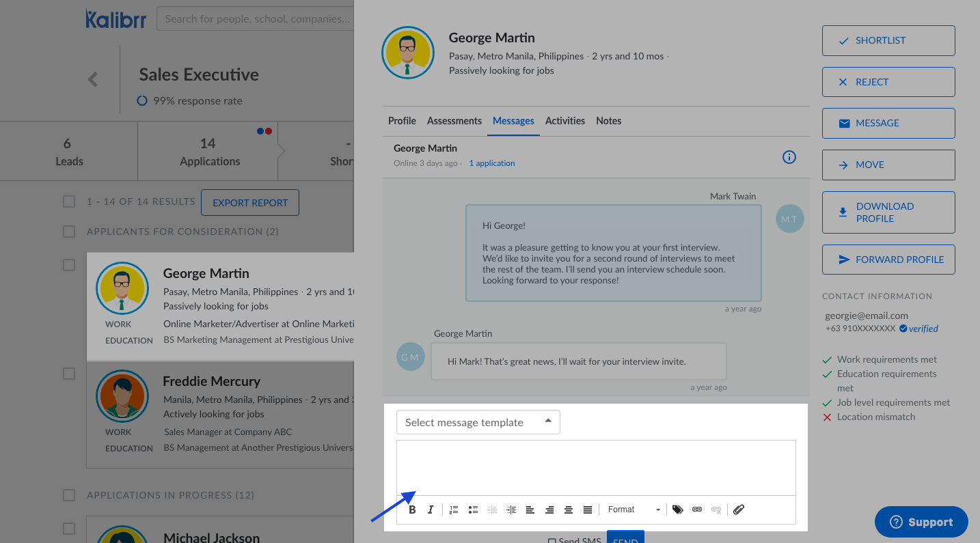Click the back chevron beside Sales Executive
Screen dimensions: 980x543
point(93,80)
